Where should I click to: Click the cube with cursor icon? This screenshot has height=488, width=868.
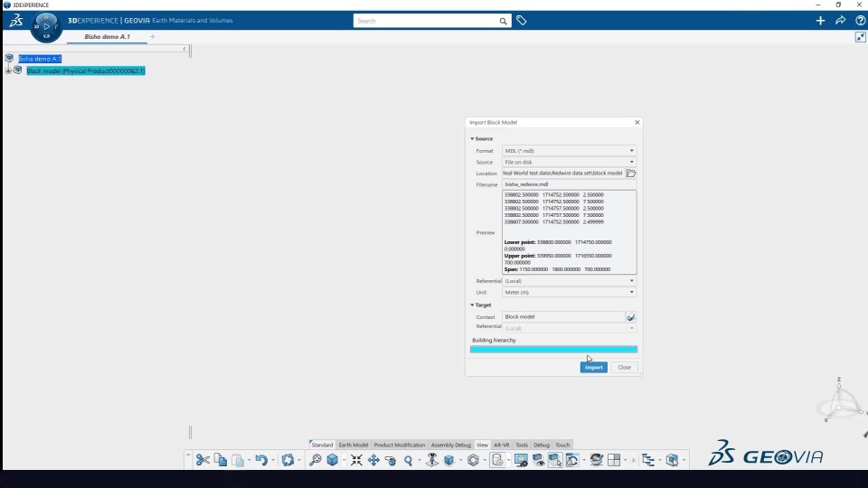click(672, 460)
